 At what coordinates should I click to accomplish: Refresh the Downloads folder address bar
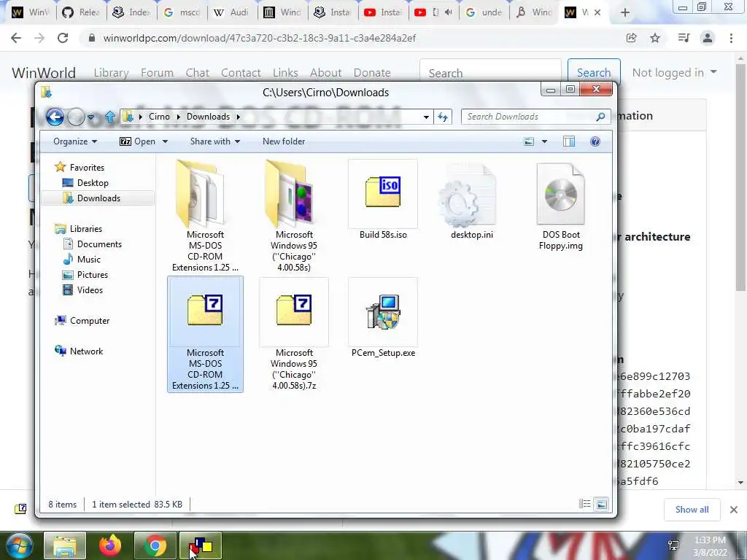pos(443,117)
